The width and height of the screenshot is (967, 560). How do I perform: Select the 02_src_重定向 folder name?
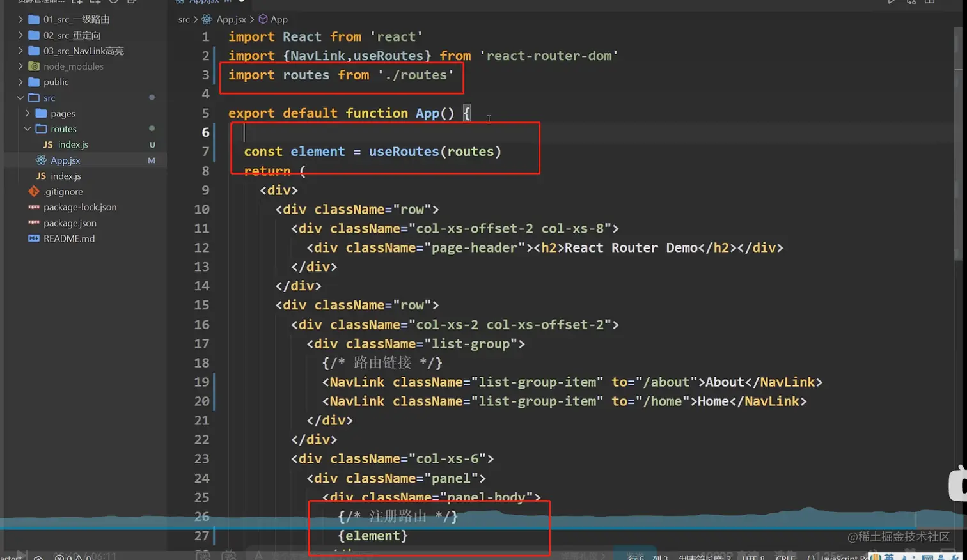click(x=72, y=35)
